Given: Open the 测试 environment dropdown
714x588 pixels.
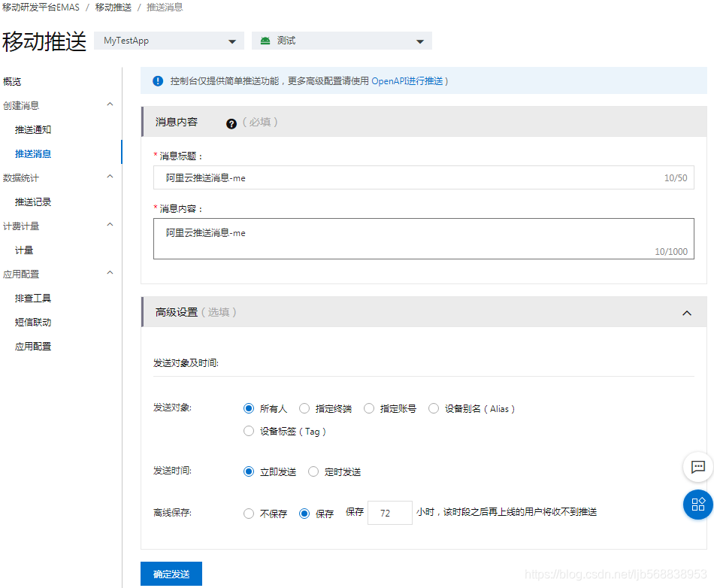Looking at the screenshot, I should coord(341,41).
